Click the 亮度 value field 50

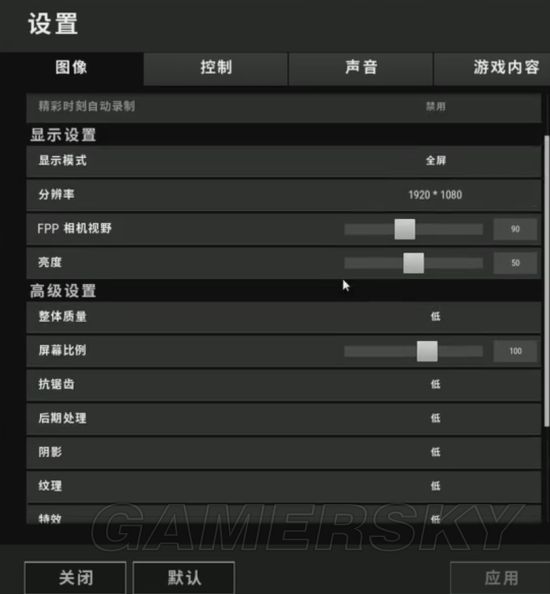(515, 263)
